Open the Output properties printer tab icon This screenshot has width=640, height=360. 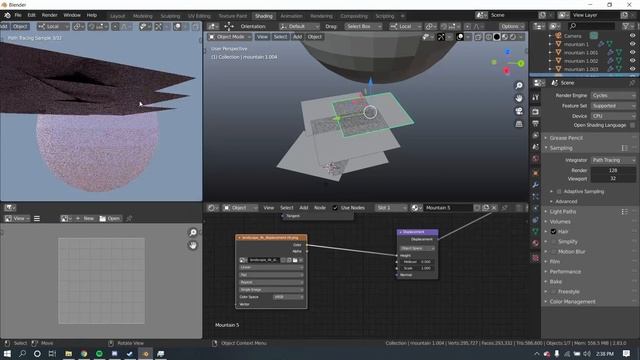point(536,123)
